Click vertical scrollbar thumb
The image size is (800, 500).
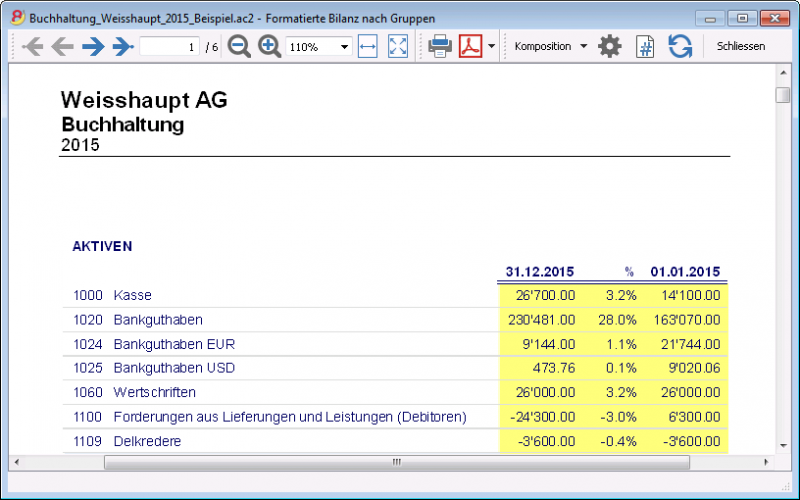coord(783,95)
